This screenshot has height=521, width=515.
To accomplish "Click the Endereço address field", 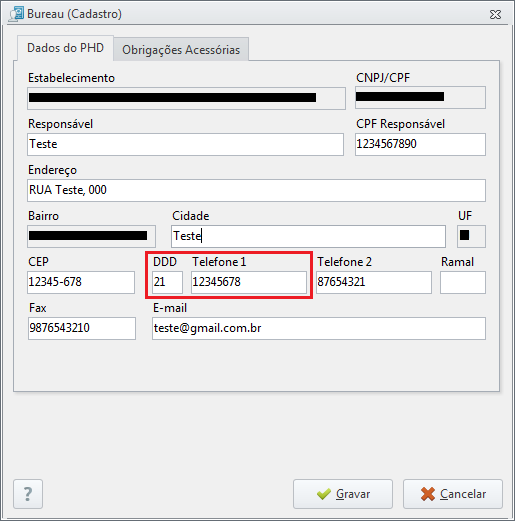I will 256,190.
